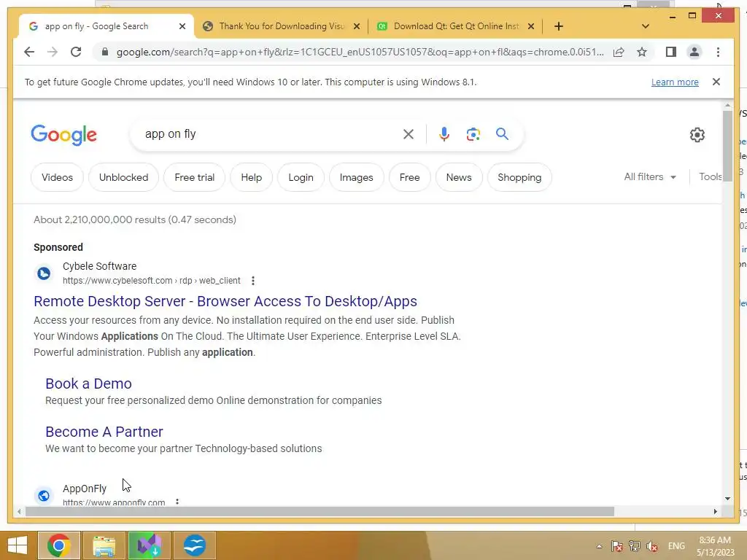
Task: Click the forward navigation arrow
Action: (53, 52)
